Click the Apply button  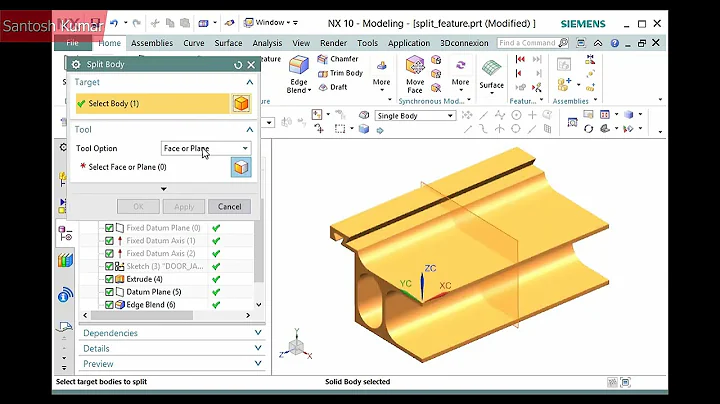184,207
